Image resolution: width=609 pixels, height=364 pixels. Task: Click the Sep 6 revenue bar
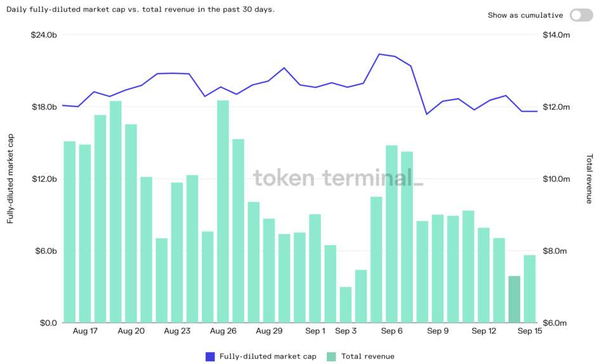point(391,234)
